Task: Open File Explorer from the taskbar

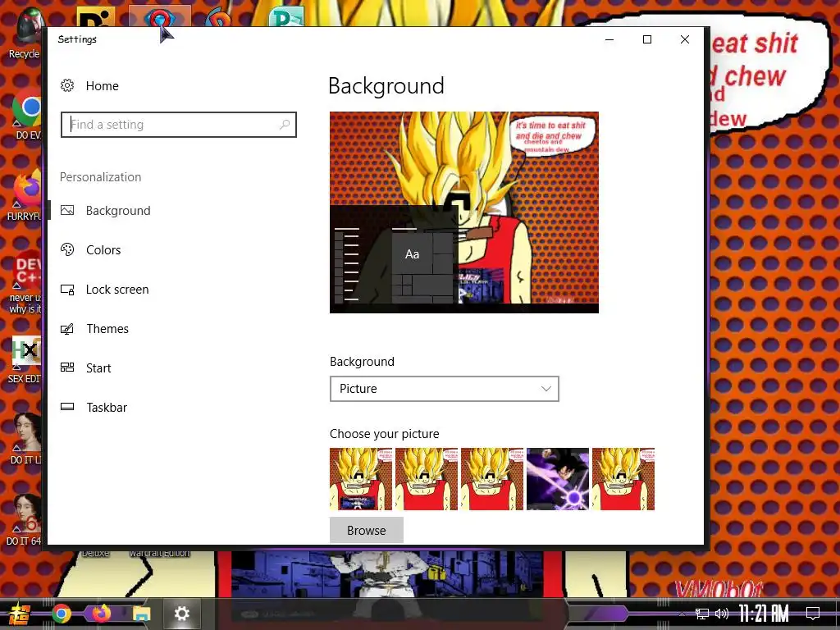Action: pos(142,614)
